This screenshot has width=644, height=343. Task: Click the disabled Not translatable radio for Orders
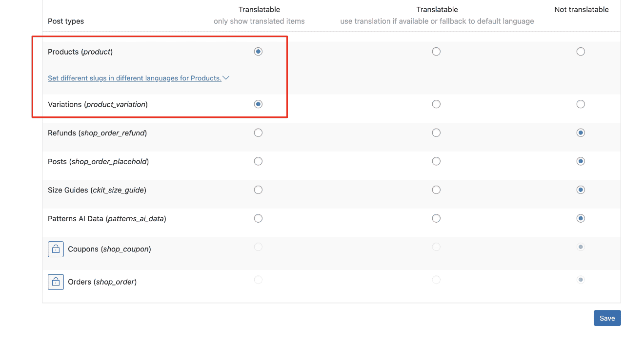pos(581,280)
